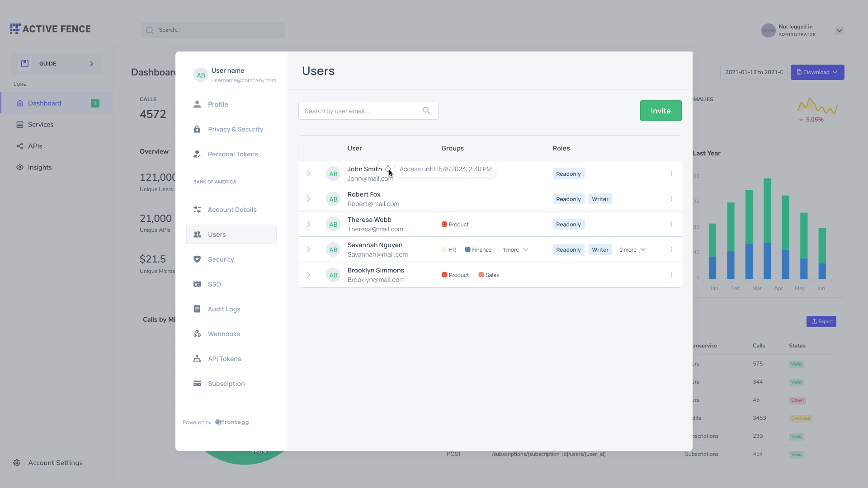This screenshot has width=868, height=488.
Task: Open the three-dot menu for Robert Fox
Action: tap(671, 199)
